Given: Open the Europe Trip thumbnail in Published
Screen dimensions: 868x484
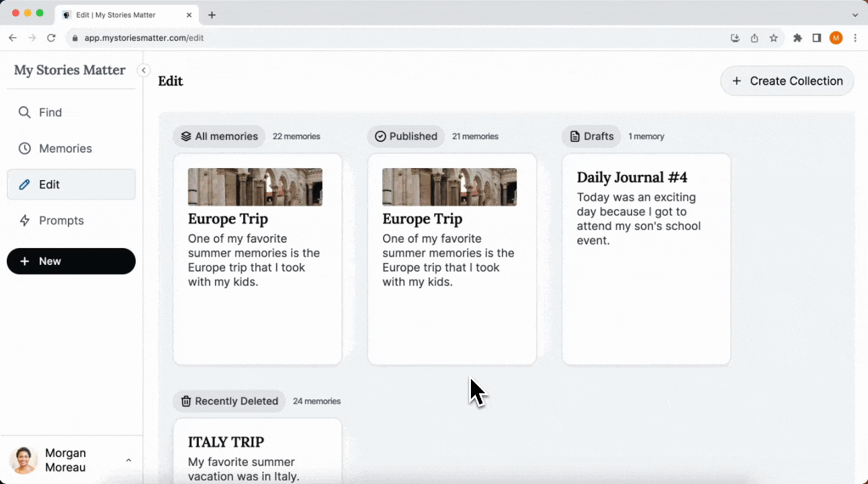Looking at the screenshot, I should [449, 187].
